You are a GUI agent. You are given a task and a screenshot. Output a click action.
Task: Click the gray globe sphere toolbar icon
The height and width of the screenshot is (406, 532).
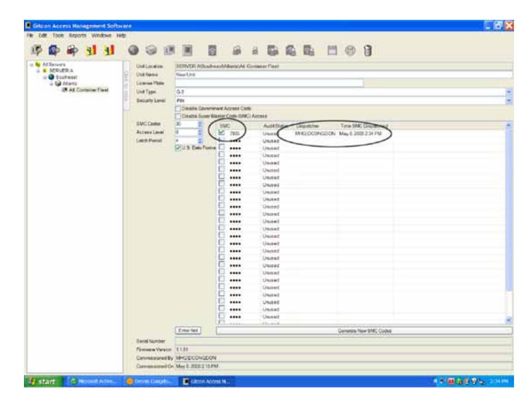pyautogui.click(x=133, y=50)
